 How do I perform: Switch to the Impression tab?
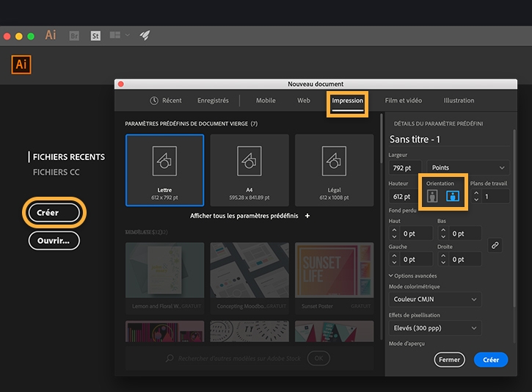347,101
